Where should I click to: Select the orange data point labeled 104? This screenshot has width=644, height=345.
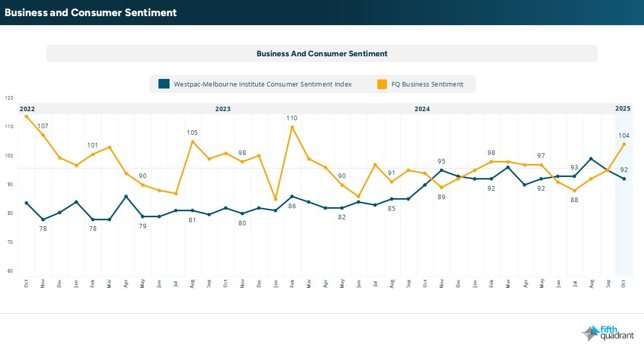624,144
